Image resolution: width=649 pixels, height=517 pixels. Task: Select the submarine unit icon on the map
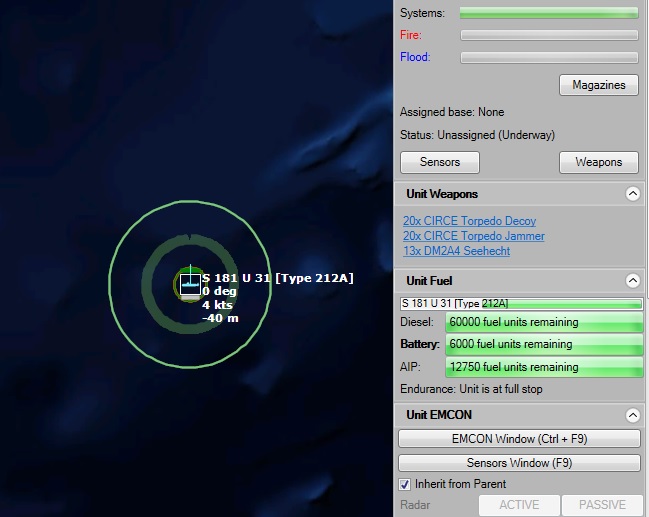click(x=190, y=284)
